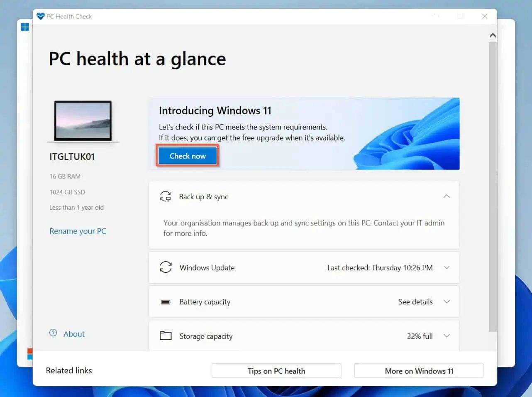Expand the Battery capacity section
This screenshot has width=532, height=397.
click(x=447, y=301)
